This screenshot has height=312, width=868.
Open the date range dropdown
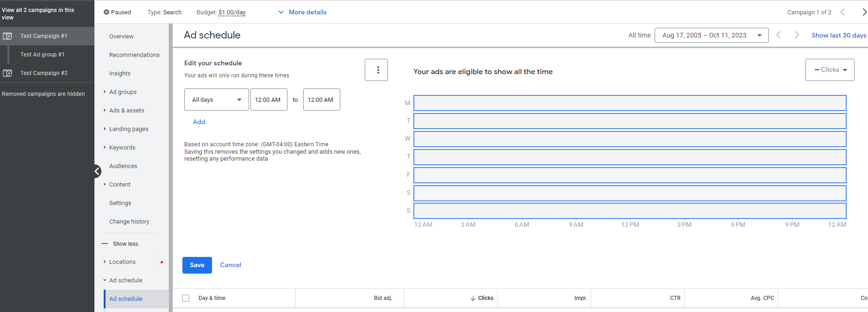pos(711,35)
